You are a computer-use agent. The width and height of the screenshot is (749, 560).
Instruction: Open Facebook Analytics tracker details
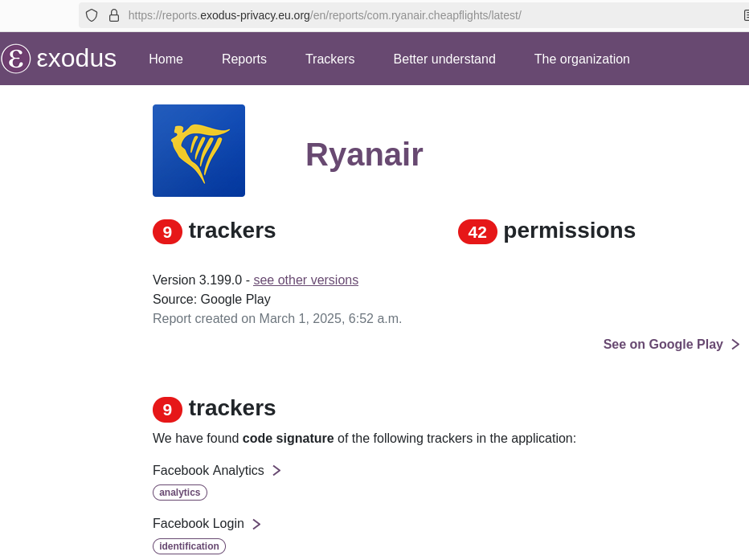208,470
